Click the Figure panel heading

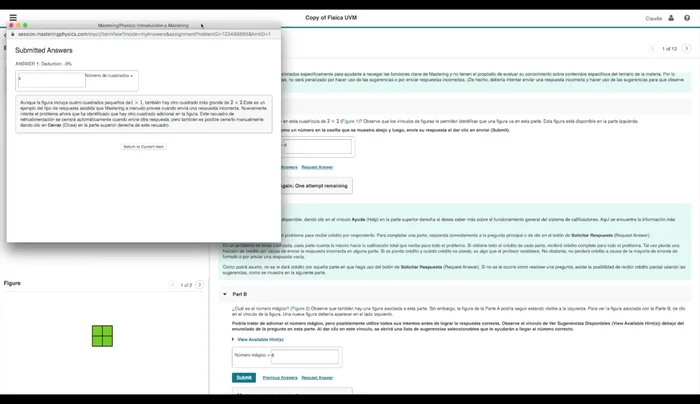pyautogui.click(x=12, y=283)
